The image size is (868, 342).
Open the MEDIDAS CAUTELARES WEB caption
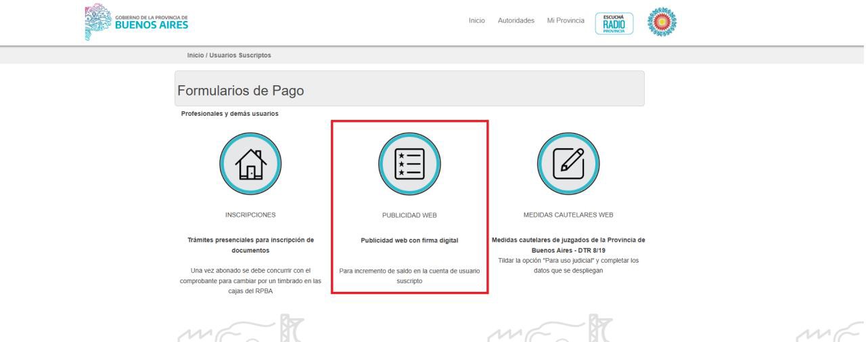568,215
